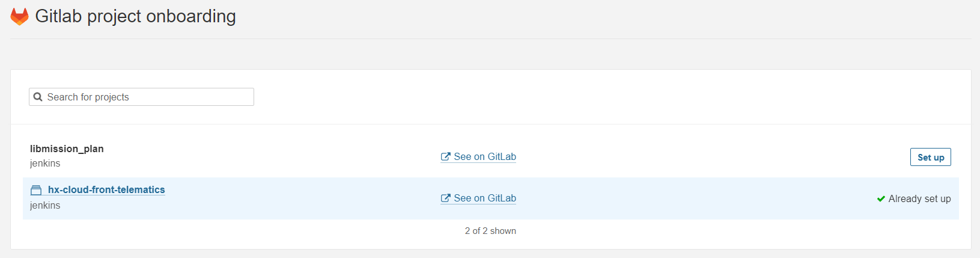Select the libmission_plan project name

pos(67,149)
